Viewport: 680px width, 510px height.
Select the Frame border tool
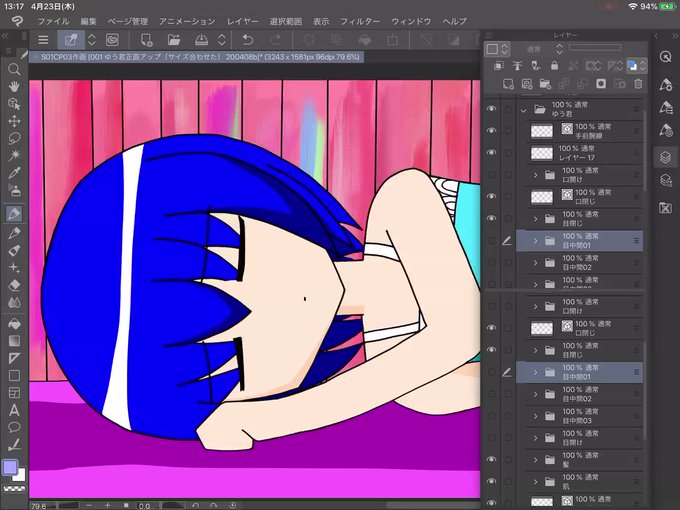(14, 392)
